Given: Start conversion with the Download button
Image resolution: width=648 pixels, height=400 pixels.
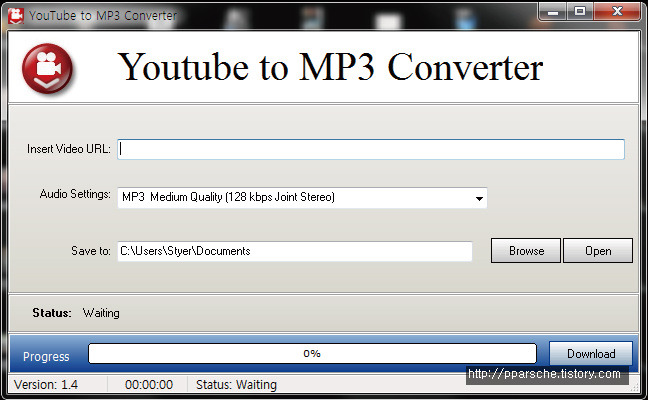Looking at the screenshot, I should [591, 353].
